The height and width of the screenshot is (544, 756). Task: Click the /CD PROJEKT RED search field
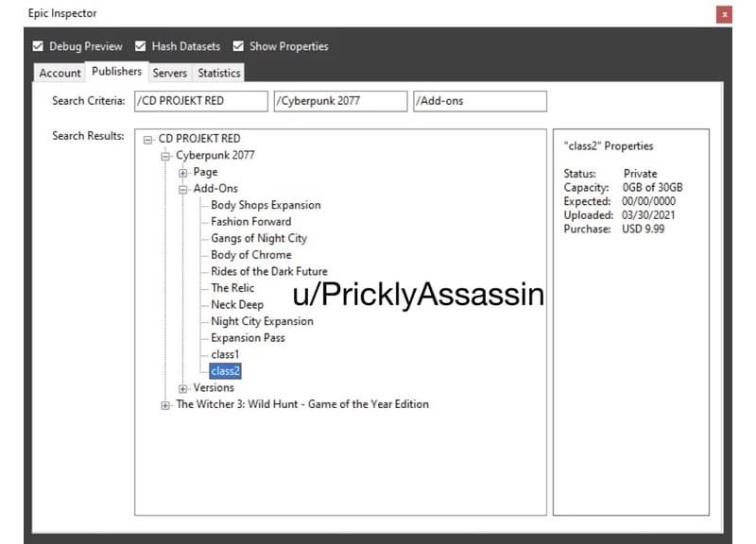(x=201, y=101)
